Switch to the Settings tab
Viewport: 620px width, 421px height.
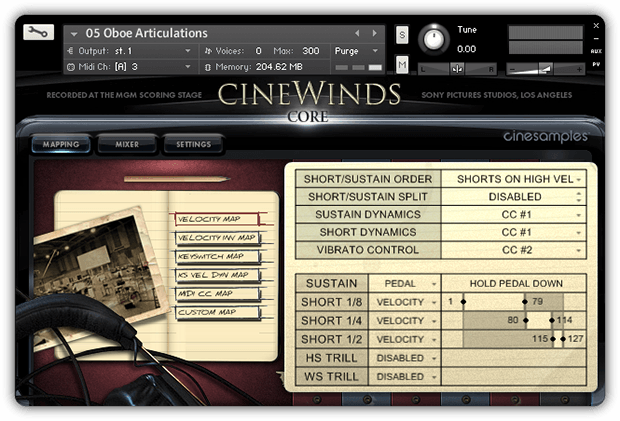pos(193,144)
